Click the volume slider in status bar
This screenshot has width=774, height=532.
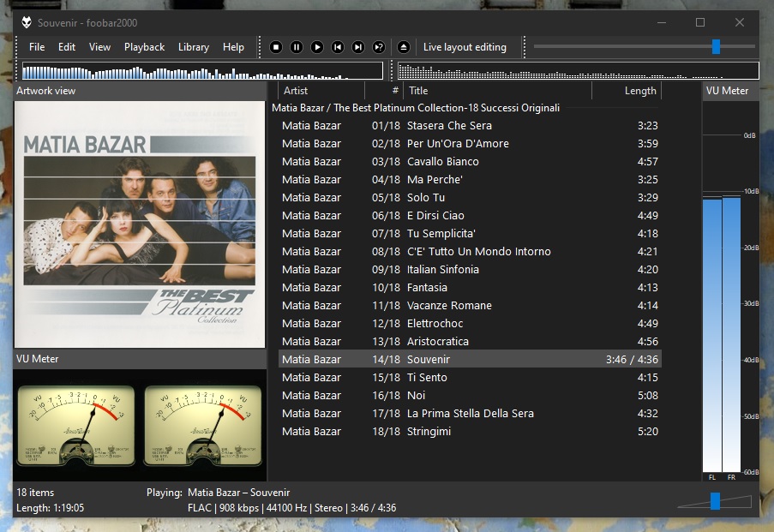point(715,501)
